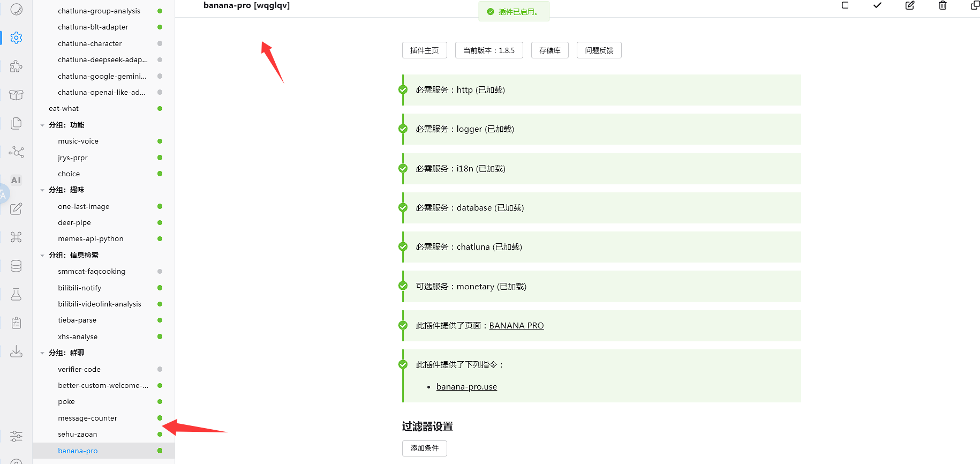Collapse the 分组: 趣味 group
Screen dimensions: 980x464
click(x=42, y=190)
